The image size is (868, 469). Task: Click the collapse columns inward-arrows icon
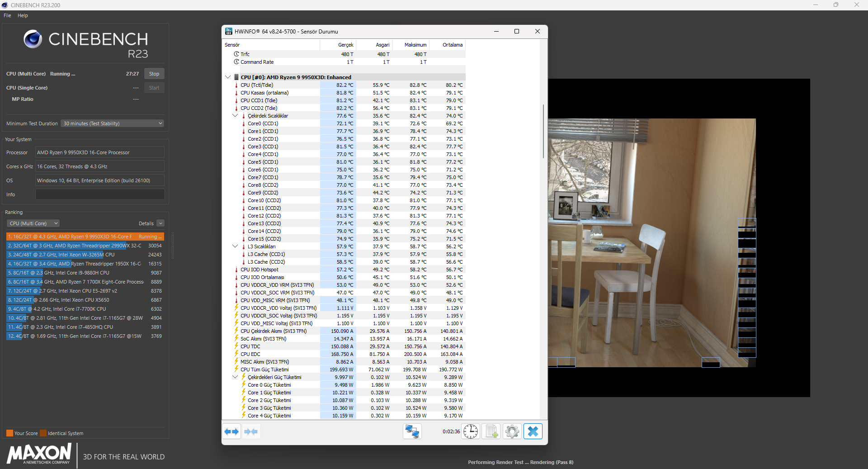[x=251, y=431]
